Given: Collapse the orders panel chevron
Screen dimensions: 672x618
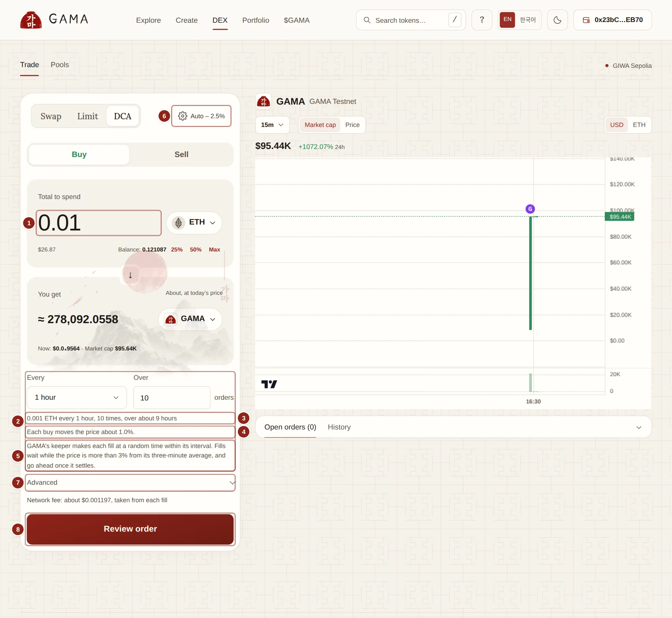Looking at the screenshot, I should click(x=639, y=427).
